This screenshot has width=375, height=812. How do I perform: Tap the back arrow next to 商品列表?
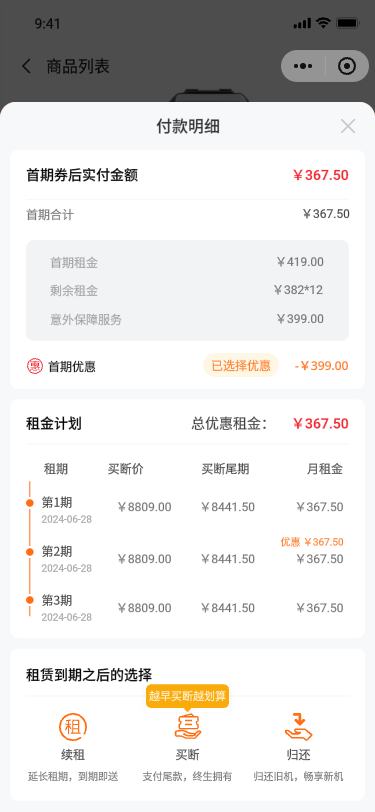click(26, 66)
